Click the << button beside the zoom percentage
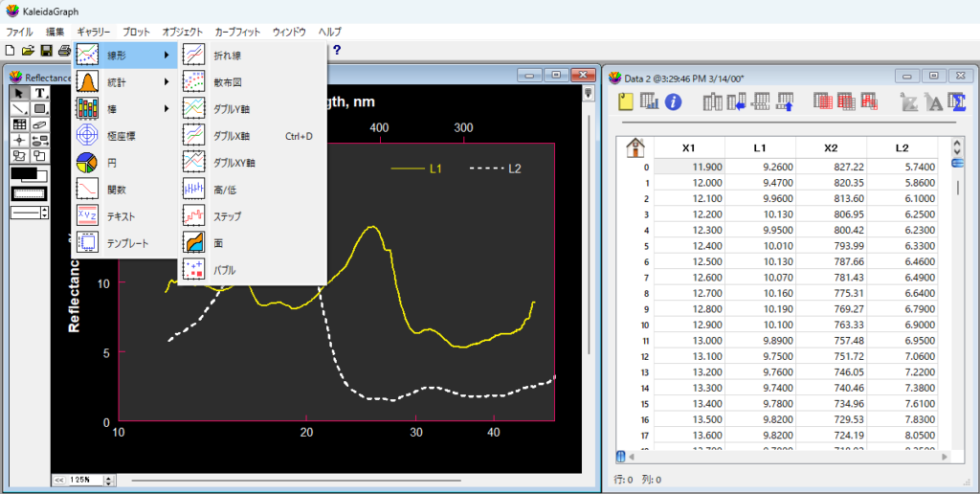Image resolution: width=980 pixels, height=494 pixels. [58, 480]
